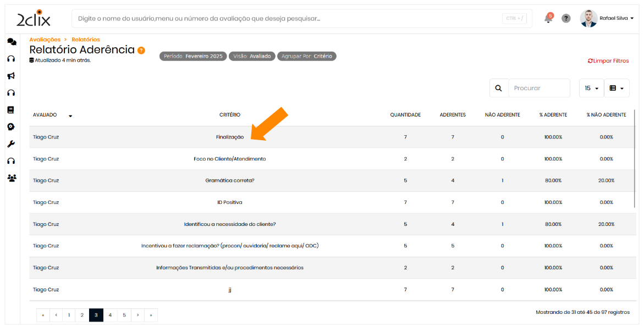The width and height of the screenshot is (644, 332).
Task: Go to page 4 in pagination
Action: pos(110,315)
